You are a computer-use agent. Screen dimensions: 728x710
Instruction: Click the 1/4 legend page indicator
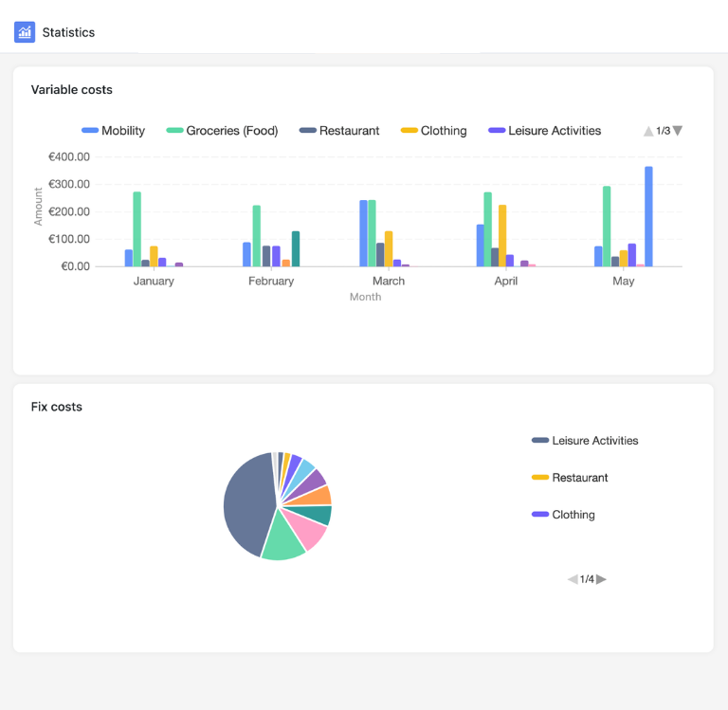[x=587, y=579]
